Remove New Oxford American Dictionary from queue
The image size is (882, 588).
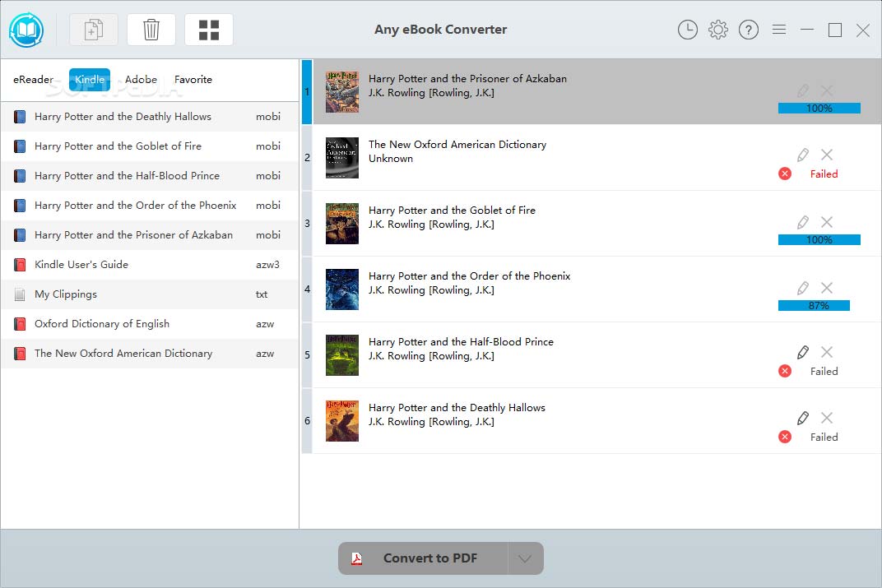(826, 155)
